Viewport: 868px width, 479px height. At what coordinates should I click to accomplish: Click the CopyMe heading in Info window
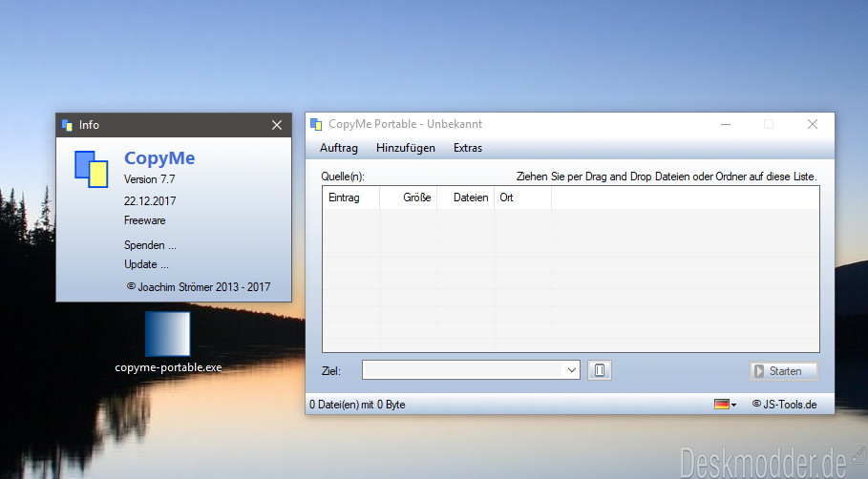[159, 157]
